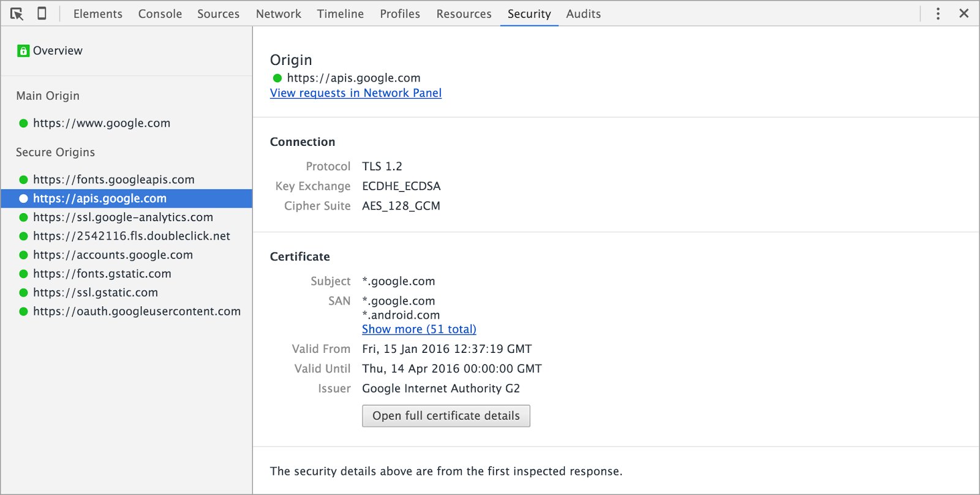Click the green lock Overview icon
This screenshot has width=980, height=495.
coord(23,51)
